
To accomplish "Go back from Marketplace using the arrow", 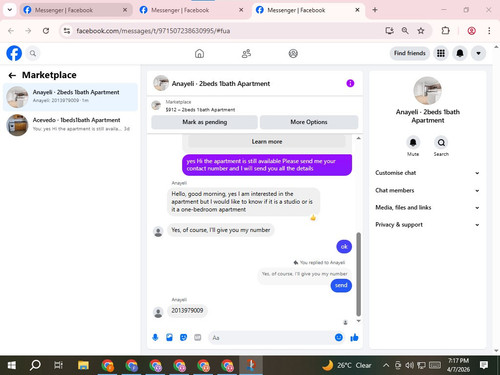I will 12,75.
